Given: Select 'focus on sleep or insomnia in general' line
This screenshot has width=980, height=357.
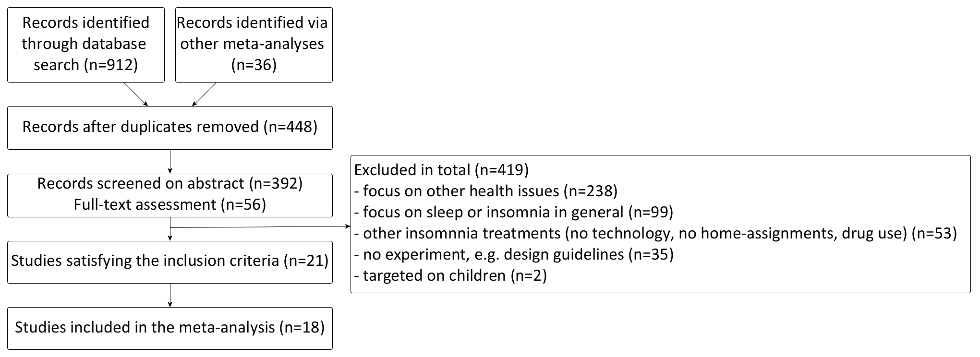Looking at the screenshot, I should tap(513, 212).
